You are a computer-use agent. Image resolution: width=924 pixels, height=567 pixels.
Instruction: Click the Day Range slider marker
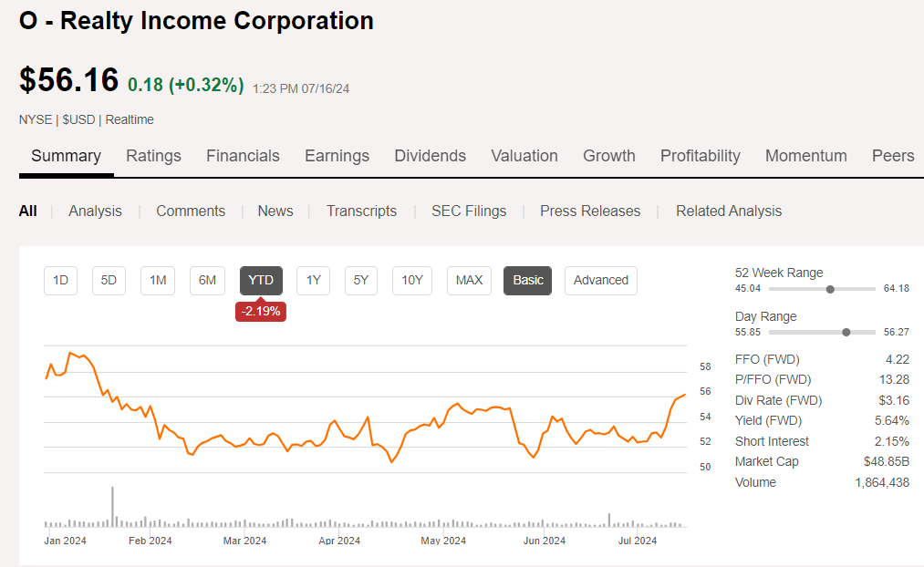click(847, 332)
